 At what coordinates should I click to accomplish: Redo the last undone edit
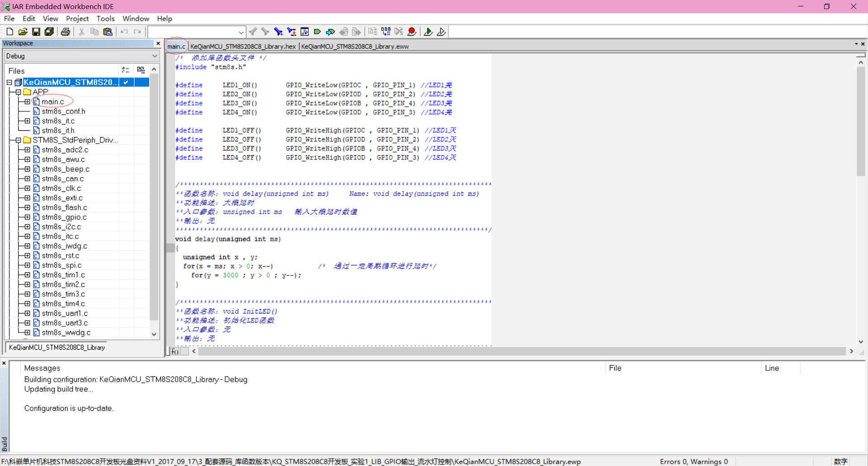[137, 32]
